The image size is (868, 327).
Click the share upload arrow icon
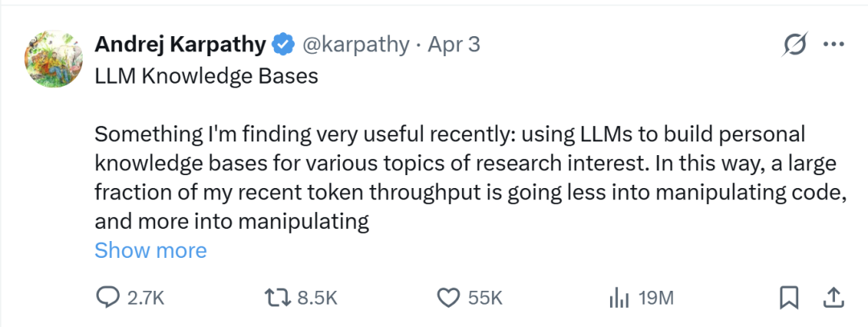[x=832, y=298]
